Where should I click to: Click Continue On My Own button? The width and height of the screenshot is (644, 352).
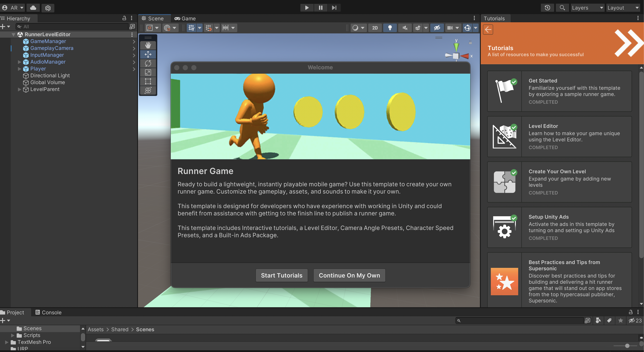point(350,275)
